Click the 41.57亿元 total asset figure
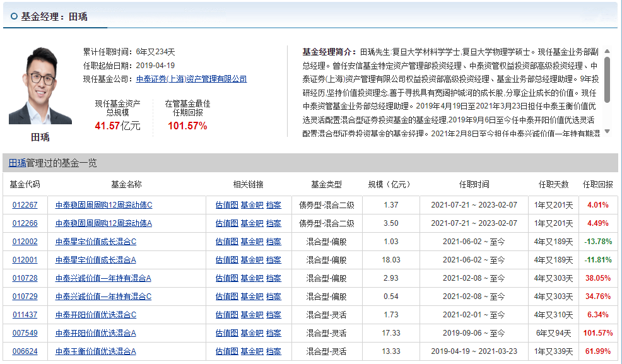Screen dimensions: 622x364 point(117,126)
